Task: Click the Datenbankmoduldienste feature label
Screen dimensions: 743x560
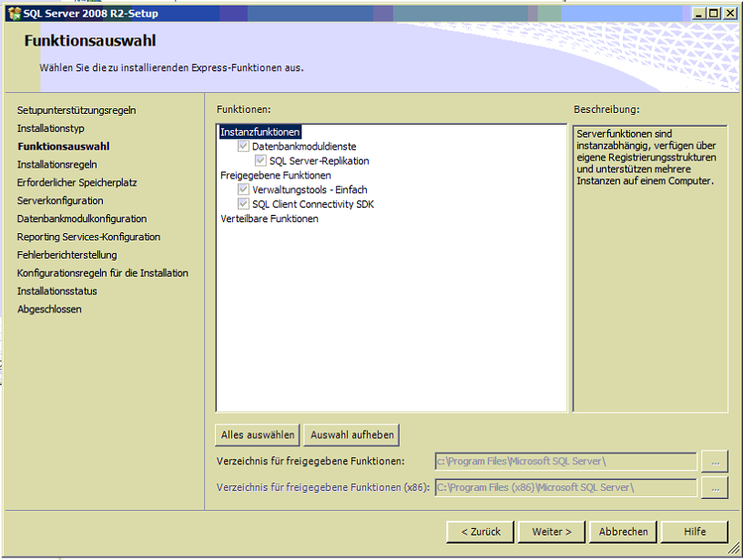Action: coord(304,147)
